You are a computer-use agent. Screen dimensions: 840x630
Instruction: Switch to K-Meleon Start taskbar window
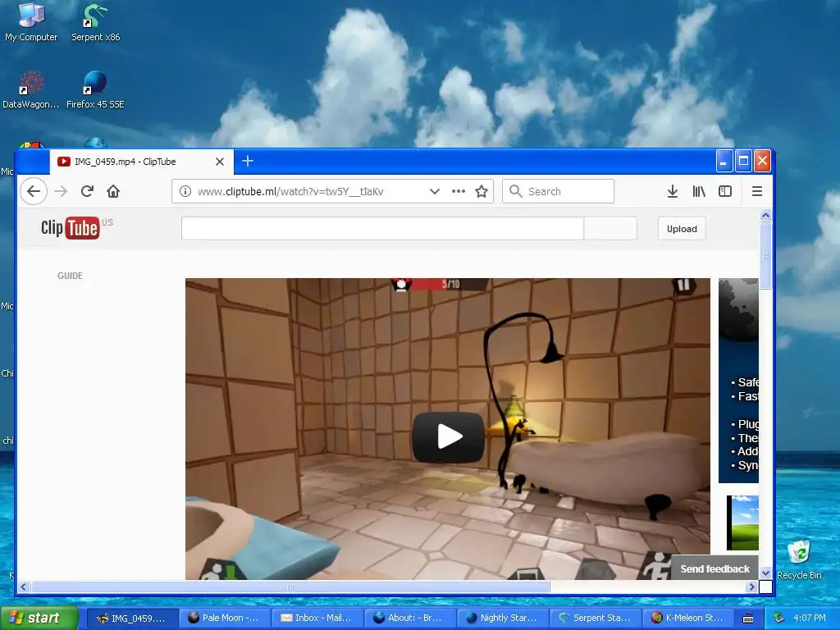pos(688,618)
